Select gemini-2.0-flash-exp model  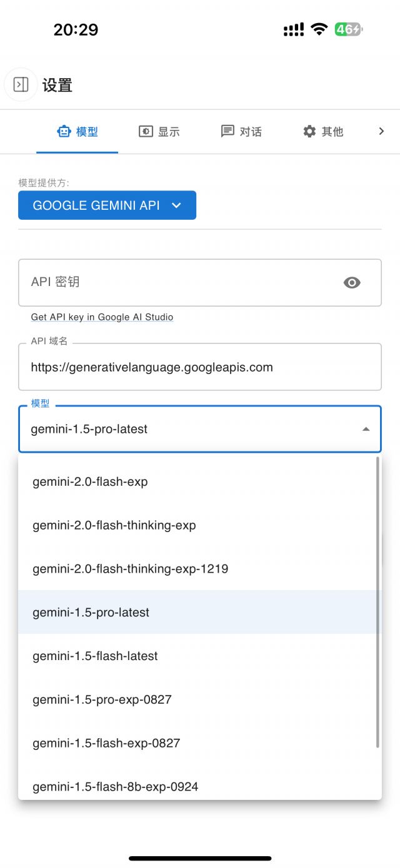[x=90, y=482]
